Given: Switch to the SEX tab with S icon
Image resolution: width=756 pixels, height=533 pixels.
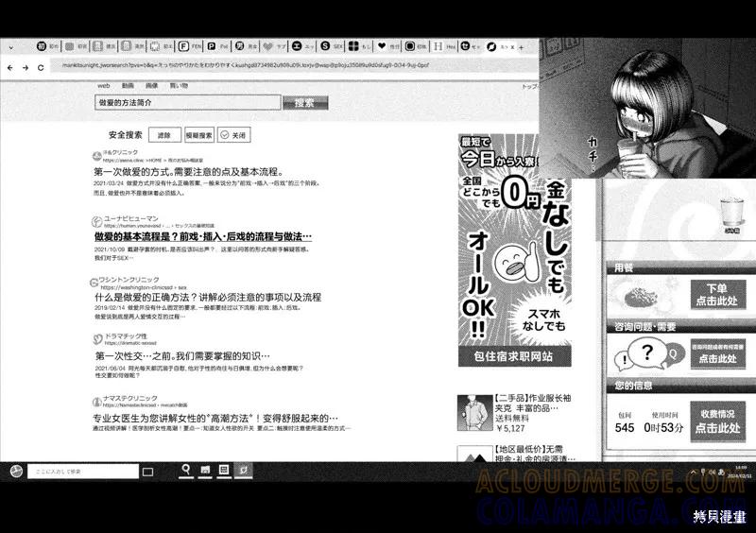Looking at the screenshot, I should pyautogui.click(x=332, y=46).
